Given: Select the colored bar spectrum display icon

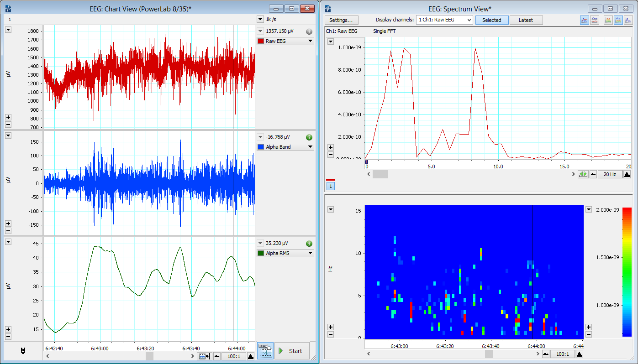Looking at the screenshot, I should (x=608, y=20).
